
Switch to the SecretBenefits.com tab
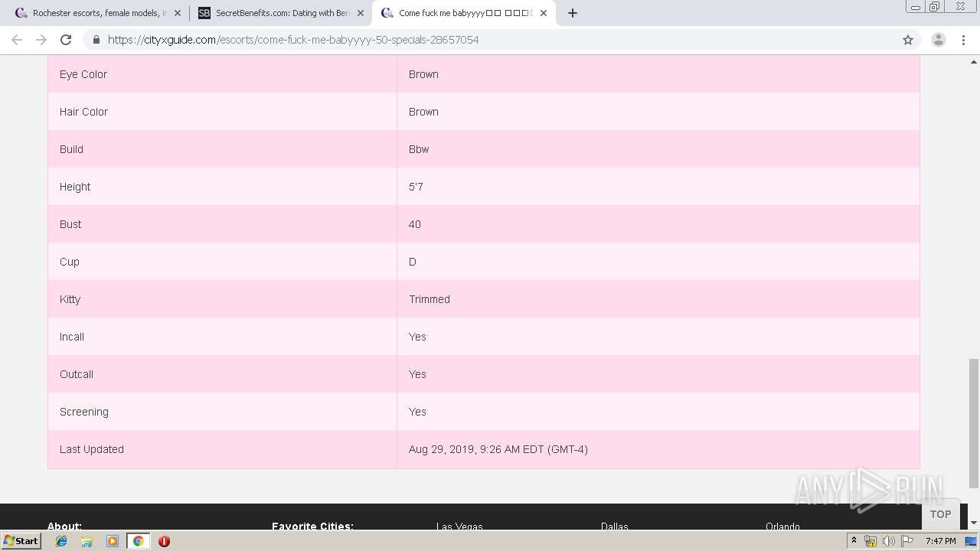point(280,13)
